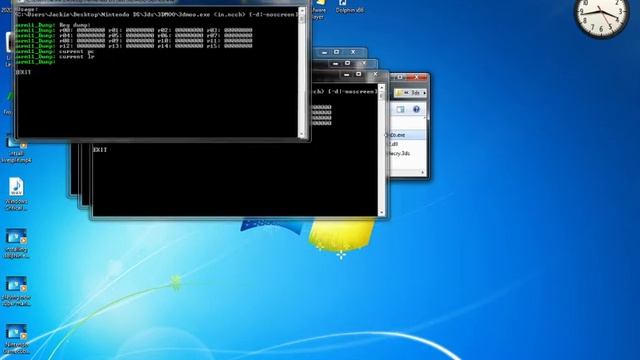Click the lower console window scrollbar up arrow

381,87
